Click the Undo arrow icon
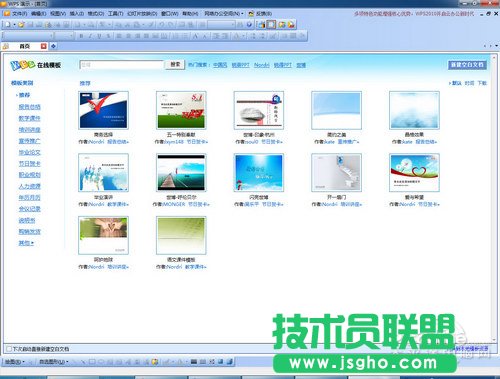The image size is (500, 379). (x=162, y=24)
